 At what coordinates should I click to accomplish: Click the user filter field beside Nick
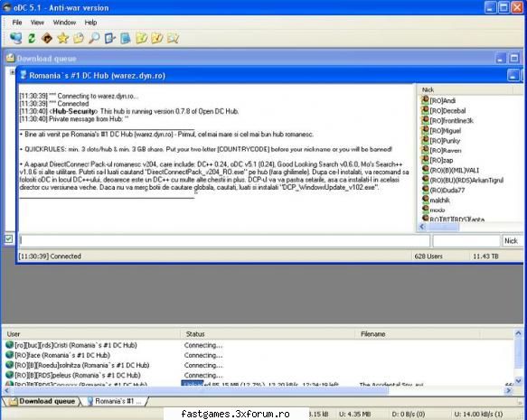466,241
